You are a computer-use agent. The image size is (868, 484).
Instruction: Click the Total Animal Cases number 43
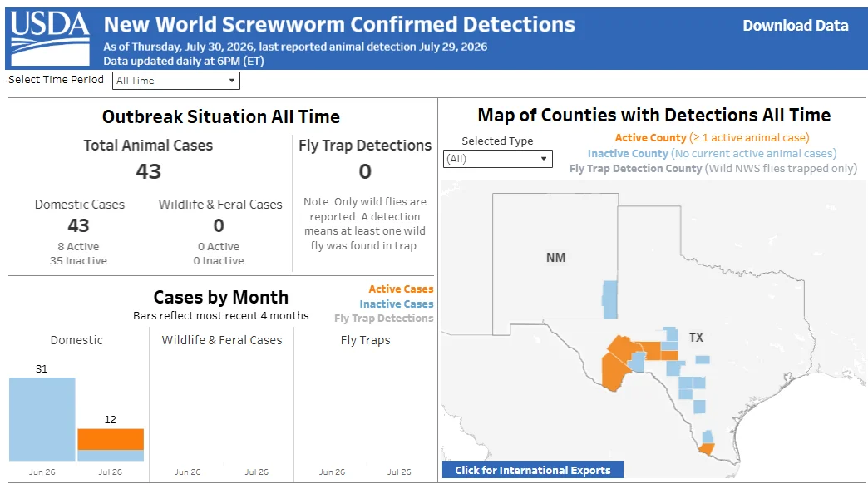tap(148, 171)
